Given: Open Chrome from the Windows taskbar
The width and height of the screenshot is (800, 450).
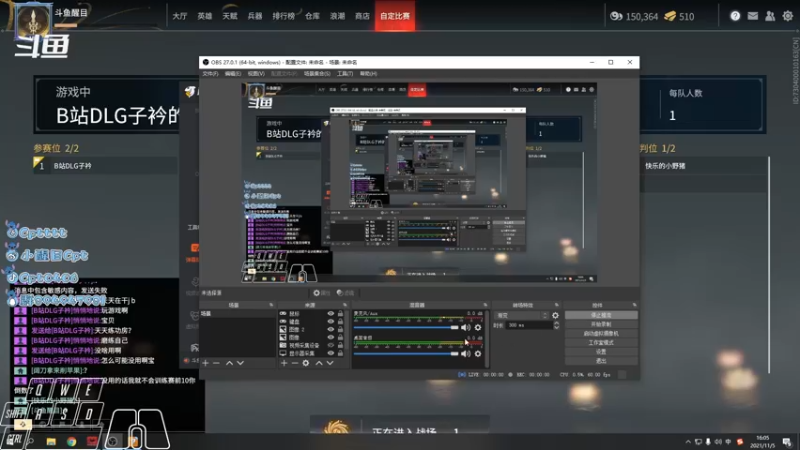Looking at the screenshot, I should pos(71,441).
